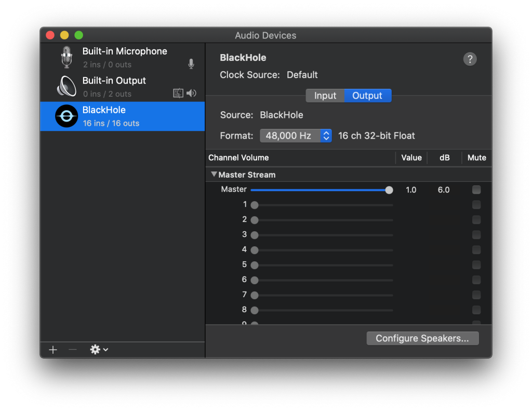532x411 pixels.
Task: Open the gear actions dropdown menu
Action: tap(99, 350)
